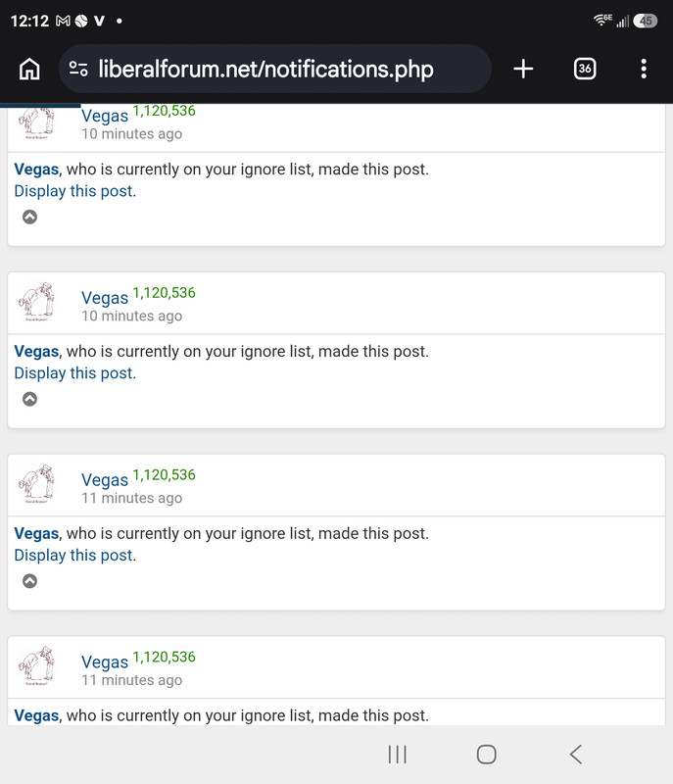This screenshot has height=784, width=673.
Task: Tap the Android home navigation button
Action: [x=486, y=754]
